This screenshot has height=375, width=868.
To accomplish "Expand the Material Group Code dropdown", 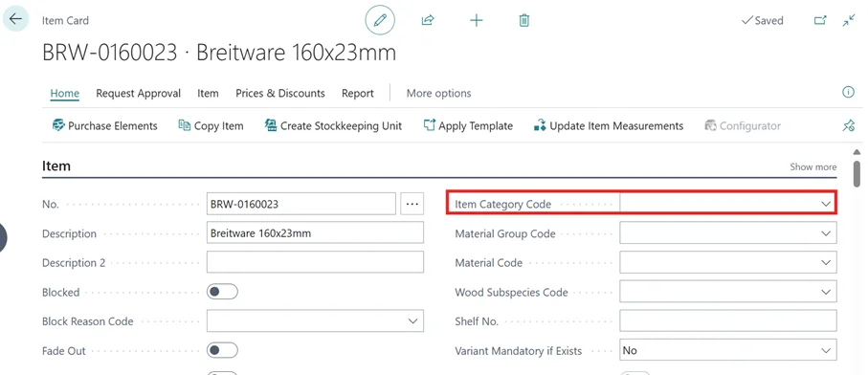I will tap(826, 233).
